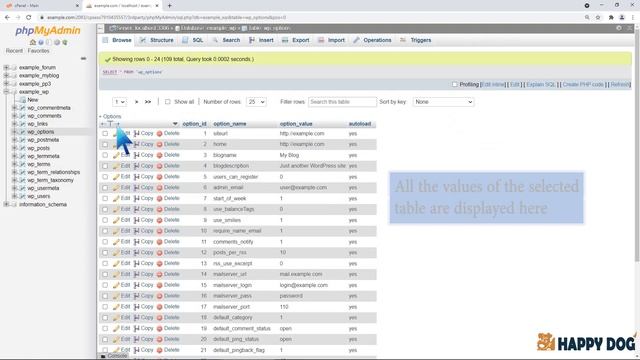
Task: Open the browser extensions puzzle icon
Action: click(x=611, y=18)
